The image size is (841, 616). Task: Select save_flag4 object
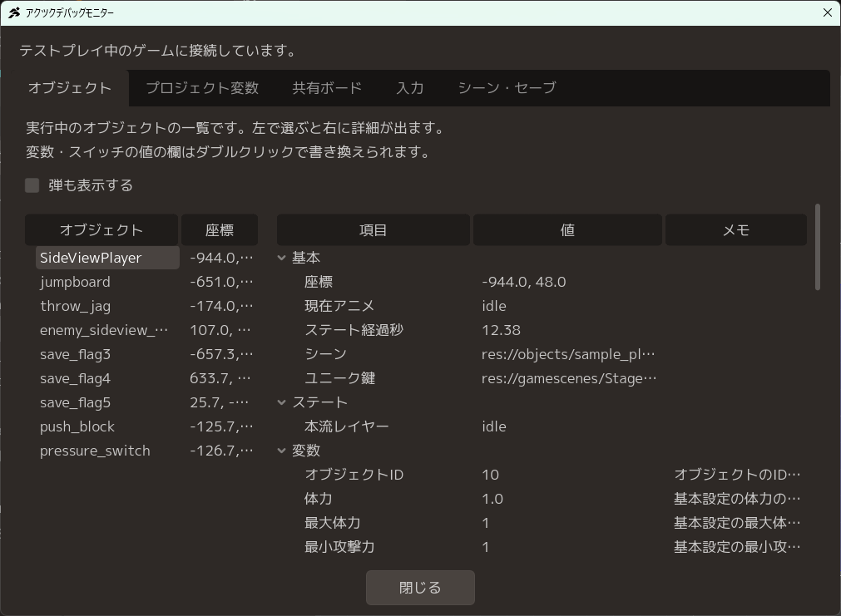75,378
